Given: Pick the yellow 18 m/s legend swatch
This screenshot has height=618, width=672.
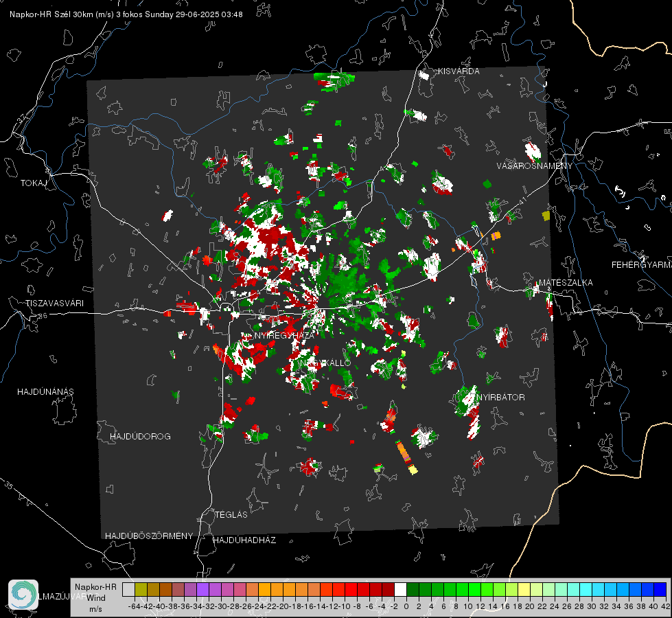Looking at the screenshot, I should point(524,589).
